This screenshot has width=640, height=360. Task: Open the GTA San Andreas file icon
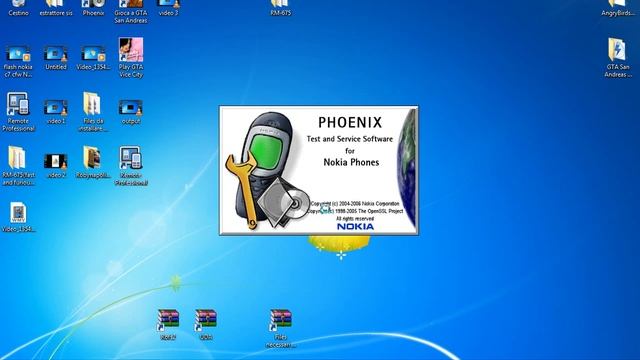[x=618, y=58]
